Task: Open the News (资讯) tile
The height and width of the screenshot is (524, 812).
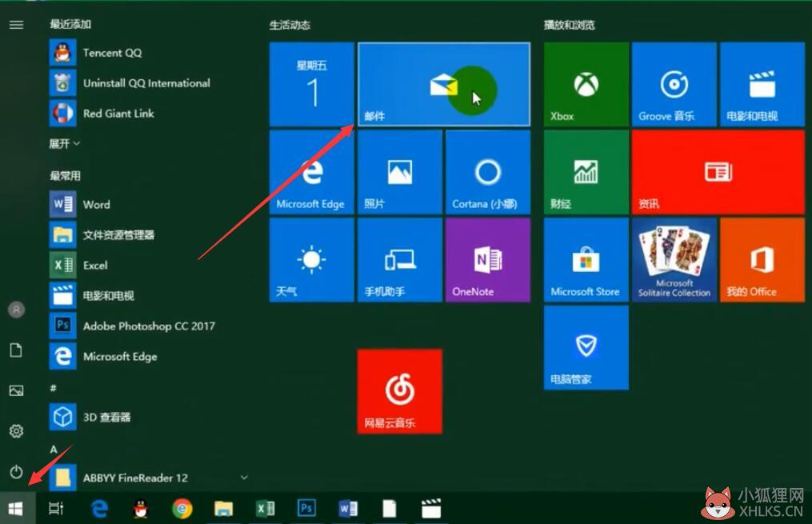Action: (718, 172)
